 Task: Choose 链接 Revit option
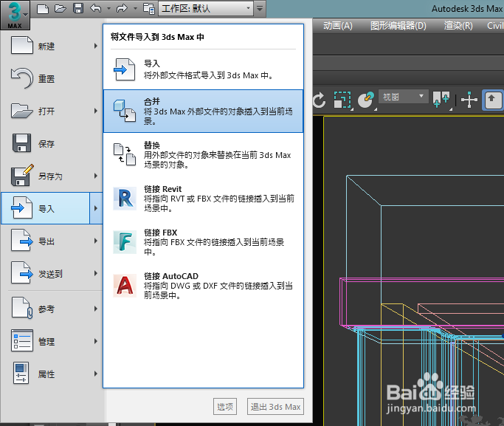[x=203, y=199]
